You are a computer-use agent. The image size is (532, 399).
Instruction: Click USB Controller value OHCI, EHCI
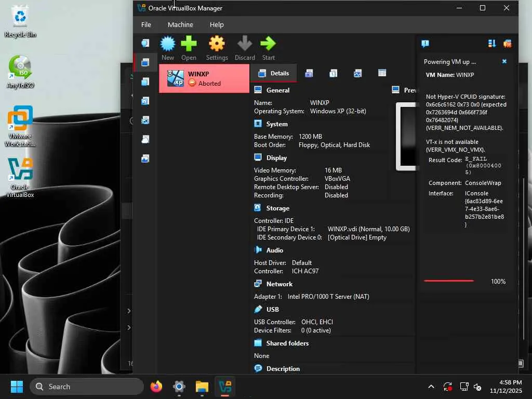pyautogui.click(x=317, y=322)
